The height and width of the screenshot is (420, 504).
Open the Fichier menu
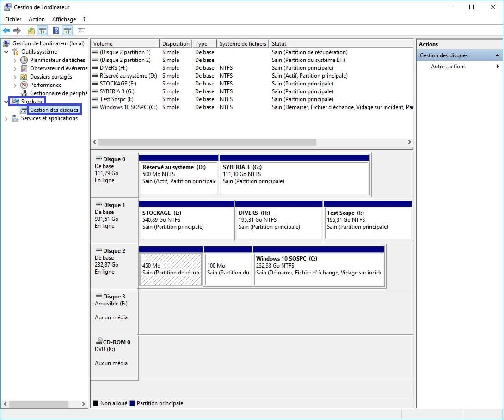13,19
